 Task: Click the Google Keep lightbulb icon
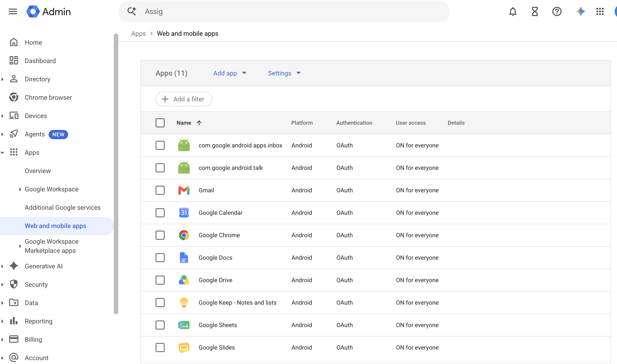(x=184, y=302)
